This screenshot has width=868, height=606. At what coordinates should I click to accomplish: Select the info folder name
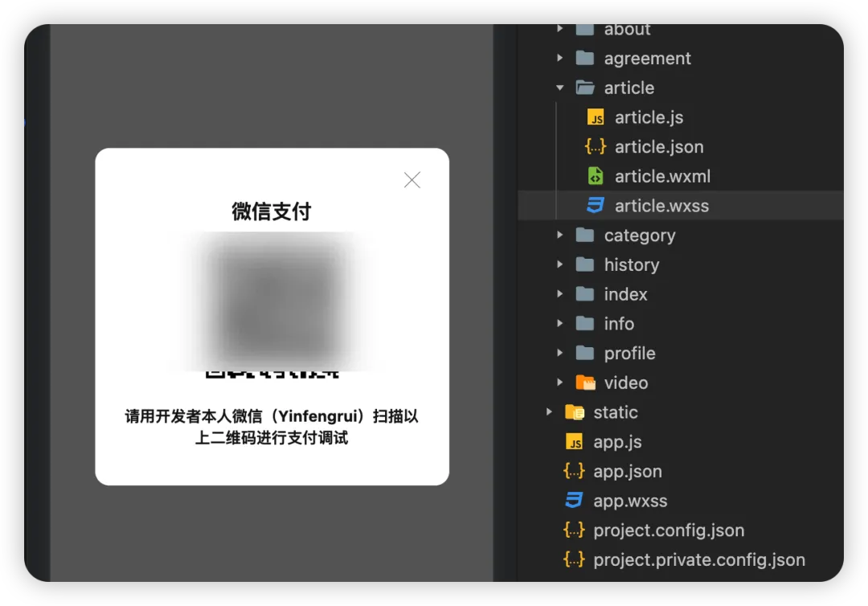click(x=619, y=323)
